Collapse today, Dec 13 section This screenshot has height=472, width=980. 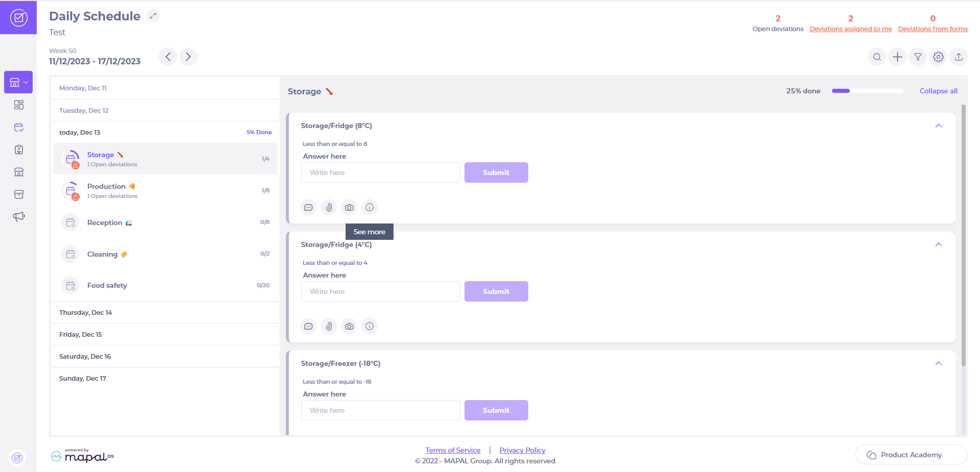click(x=165, y=132)
